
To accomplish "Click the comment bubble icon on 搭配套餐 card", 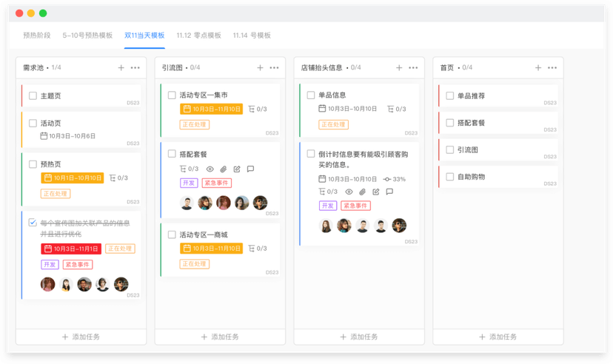I will [x=250, y=169].
